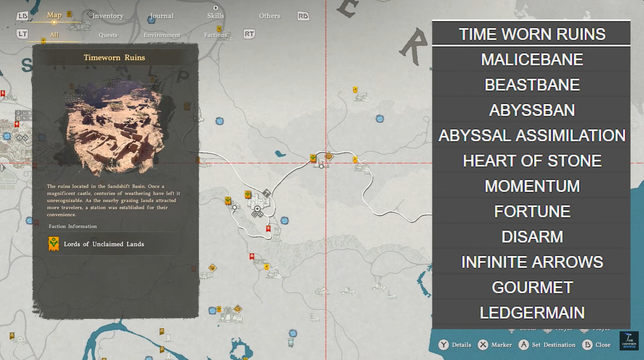Viewport: 644px width, 360px height.
Task: Click the LT trigger icon
Action: (x=22, y=34)
